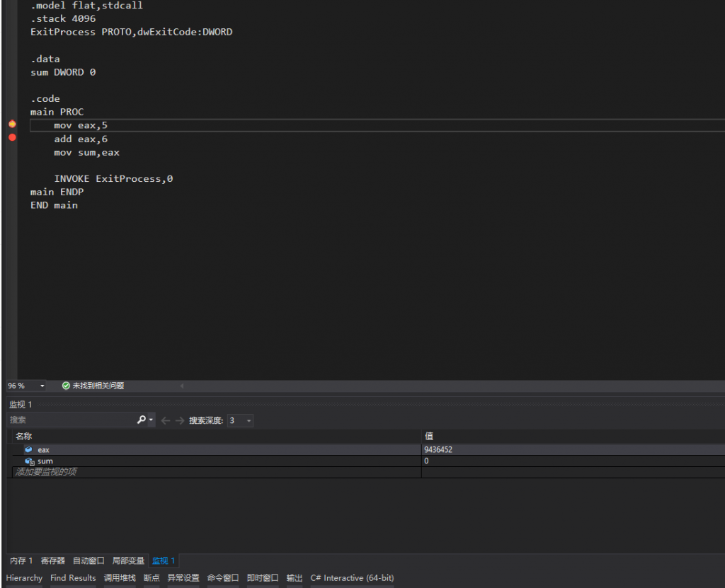Click the forward arrow in watch search bar
This screenshot has height=588, width=725.
[x=180, y=420]
